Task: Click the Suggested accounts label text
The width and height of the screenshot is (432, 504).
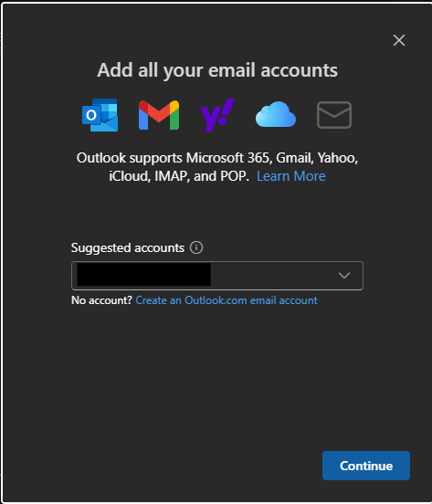Action: [x=128, y=247]
